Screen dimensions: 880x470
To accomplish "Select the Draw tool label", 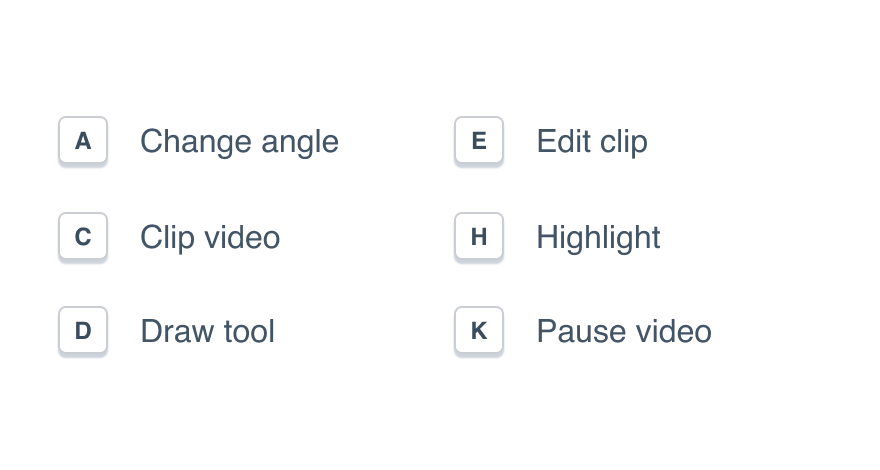I will (x=207, y=331).
